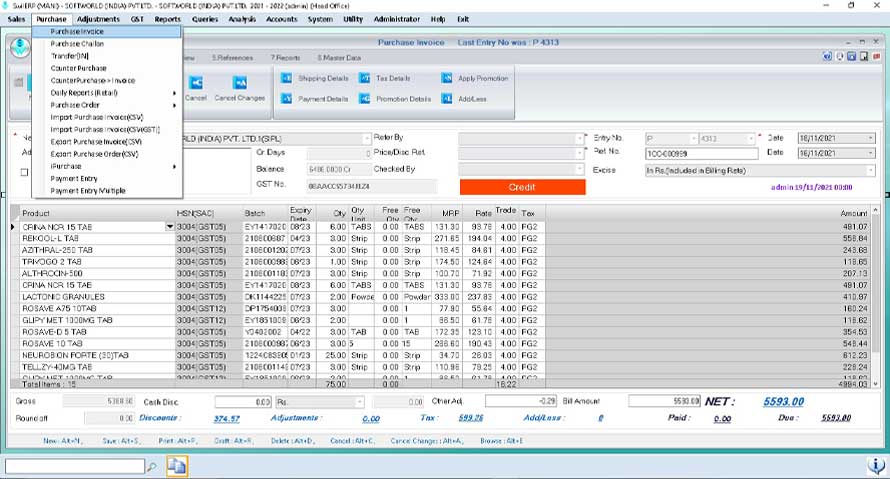This screenshot has width=890, height=479.
Task: Expand the Excise dropdown
Action: tap(870, 171)
